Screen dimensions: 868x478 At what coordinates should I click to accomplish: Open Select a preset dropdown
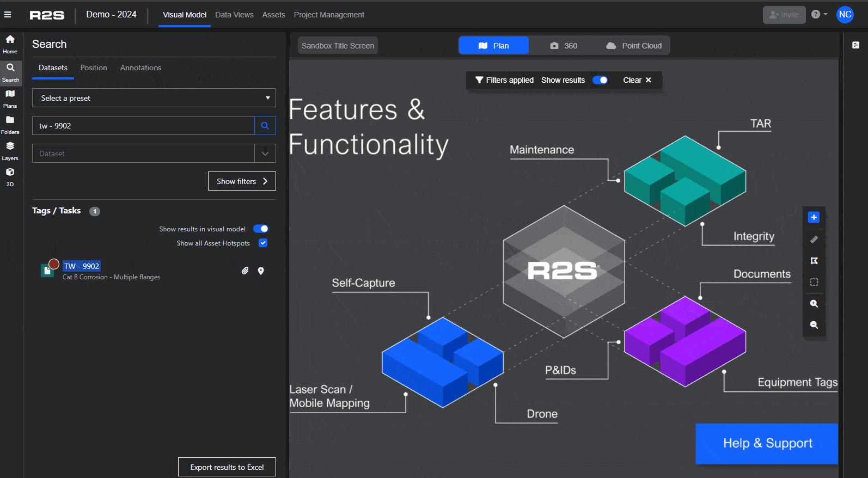click(x=154, y=98)
